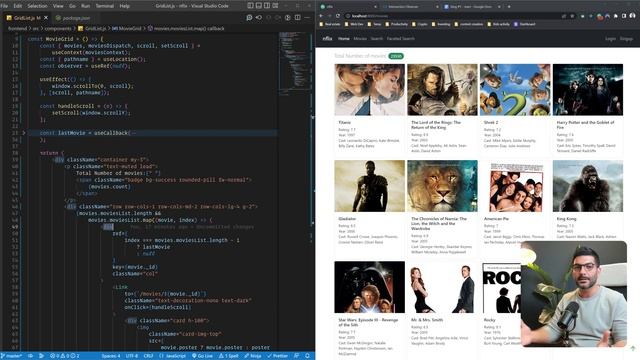Click the Login link in nflix navbar
The height and width of the screenshot is (360, 640).
(x=610, y=38)
